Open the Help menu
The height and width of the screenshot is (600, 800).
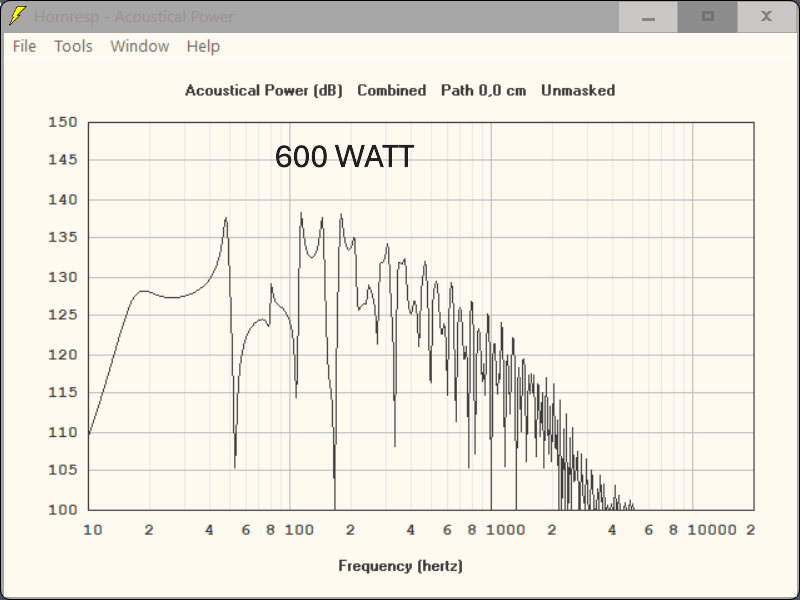[x=203, y=46]
